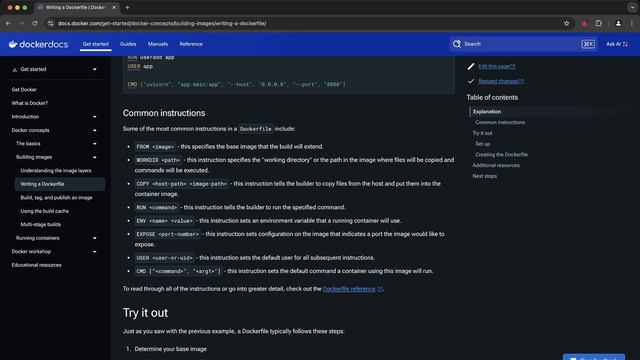640x360 pixels.
Task: Go back with the browser back arrow
Action: 8,24
